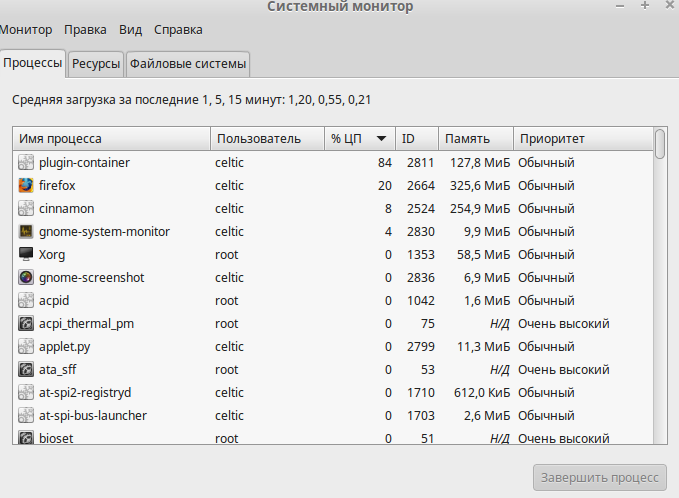
Task: Click the gnome-system-monitor process icon
Action: click(26, 231)
